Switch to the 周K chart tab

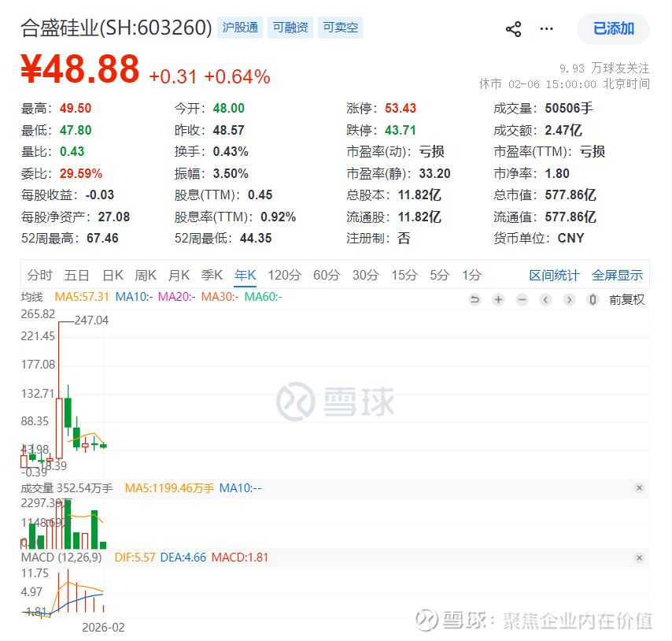(146, 275)
